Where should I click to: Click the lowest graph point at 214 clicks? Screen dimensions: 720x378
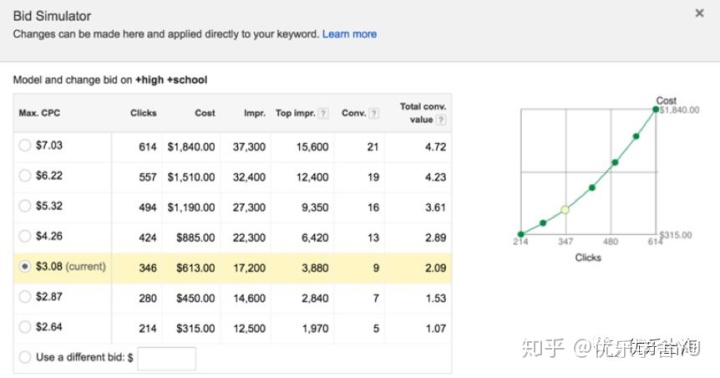point(521,234)
